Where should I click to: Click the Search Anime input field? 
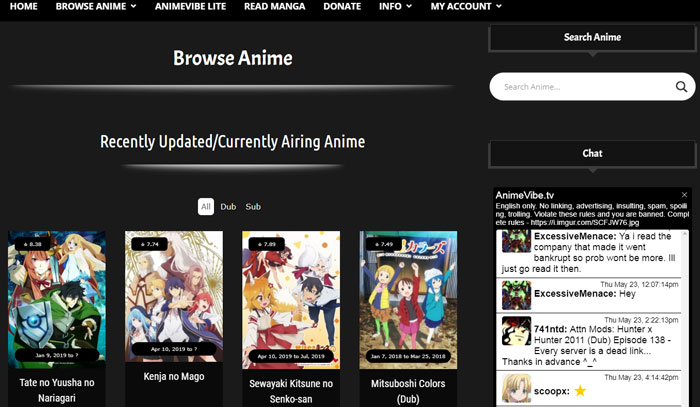(x=580, y=87)
